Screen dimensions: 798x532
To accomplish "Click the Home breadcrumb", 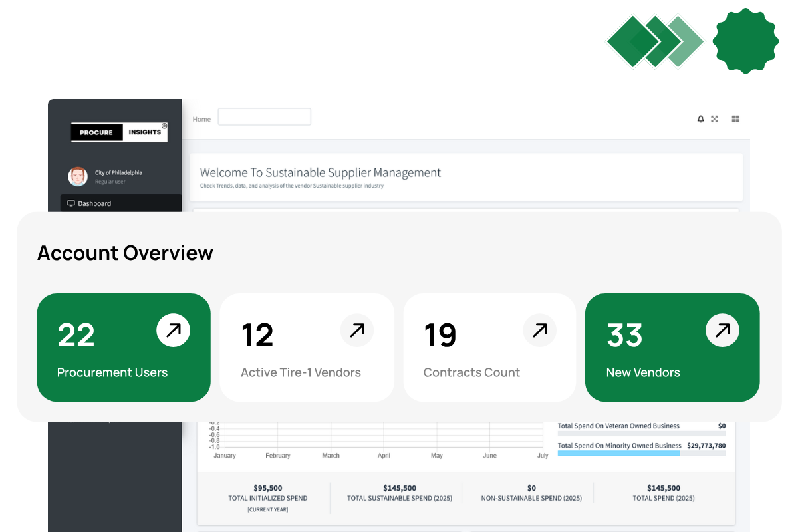I will (201, 119).
